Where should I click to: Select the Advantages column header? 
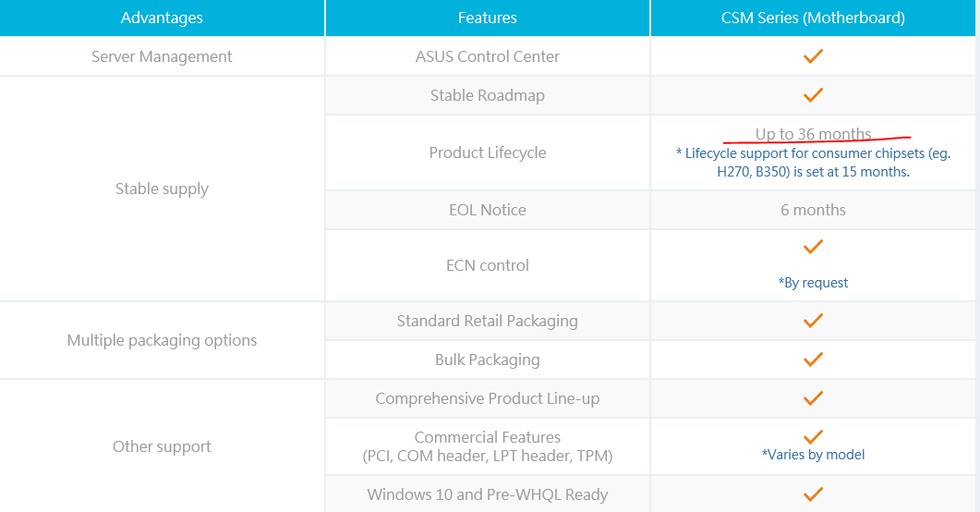click(x=162, y=18)
